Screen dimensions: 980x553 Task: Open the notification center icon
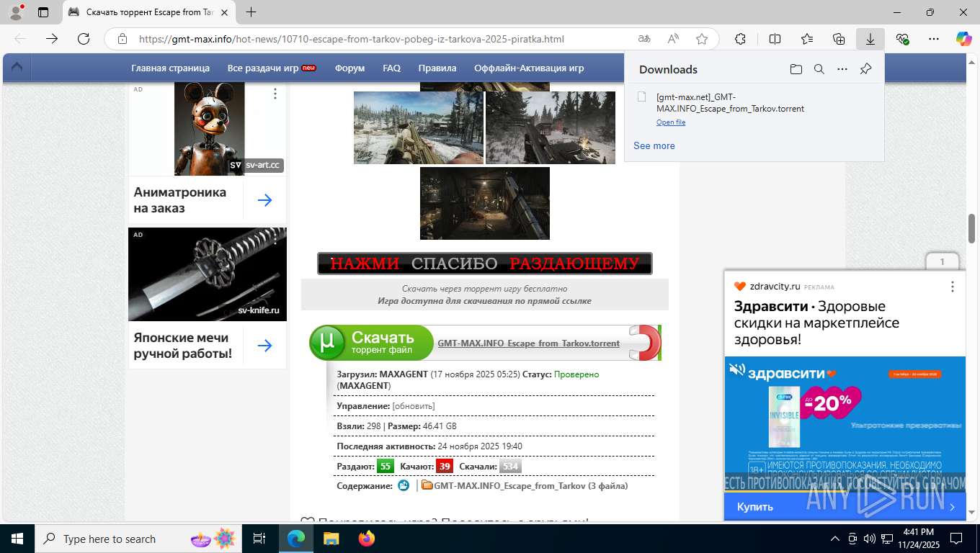point(957,539)
